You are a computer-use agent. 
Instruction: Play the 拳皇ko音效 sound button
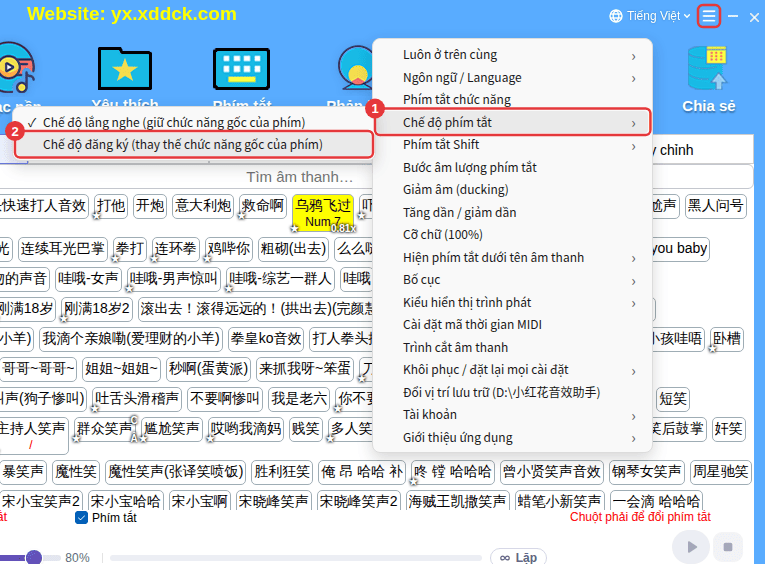click(266, 339)
